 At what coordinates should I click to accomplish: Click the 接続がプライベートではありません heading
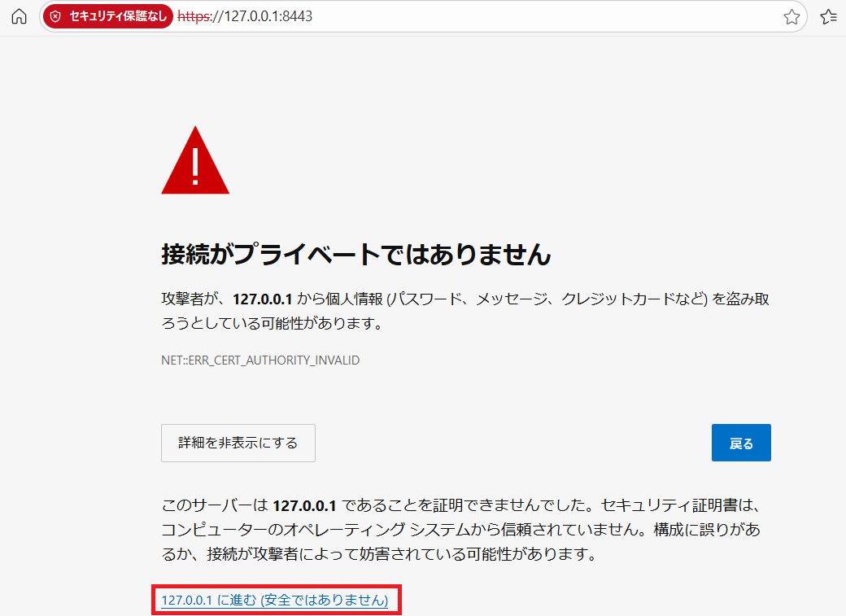356,255
